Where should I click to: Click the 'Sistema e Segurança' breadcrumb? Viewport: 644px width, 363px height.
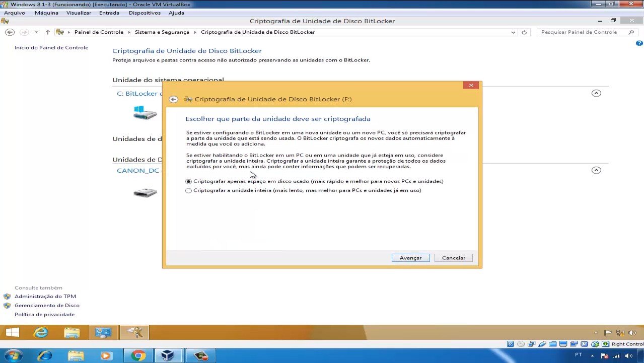pos(162,32)
